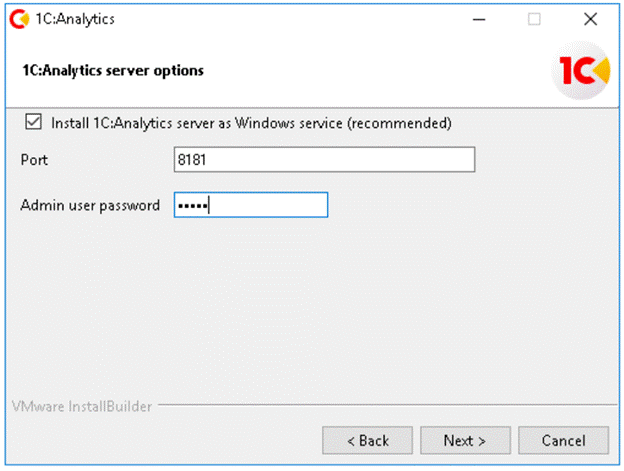Screen dimensions: 624x471
Task: Click the 1C:Analytics icon in title bar
Action: [x=17, y=19]
